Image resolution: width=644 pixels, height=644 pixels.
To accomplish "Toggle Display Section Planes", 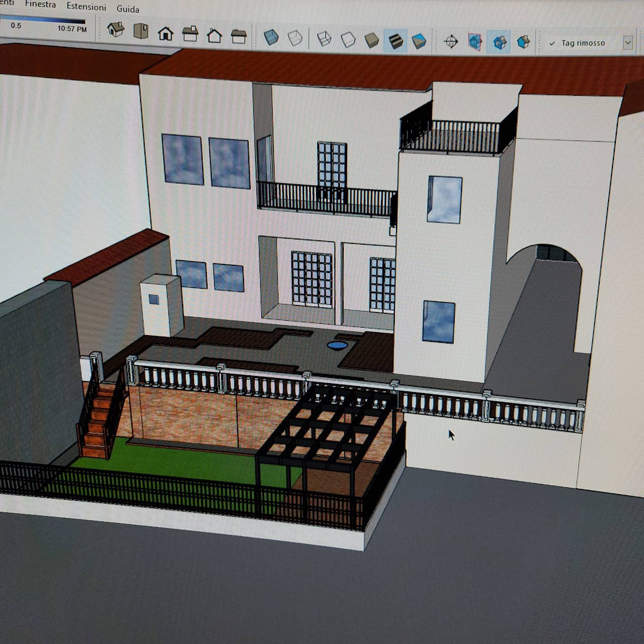I will tap(475, 42).
